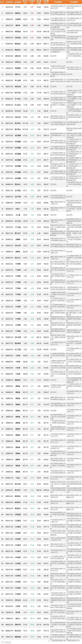The image size is (82, 644).
Task: Click the 捷强装备 name cell
Action: [18, 637]
